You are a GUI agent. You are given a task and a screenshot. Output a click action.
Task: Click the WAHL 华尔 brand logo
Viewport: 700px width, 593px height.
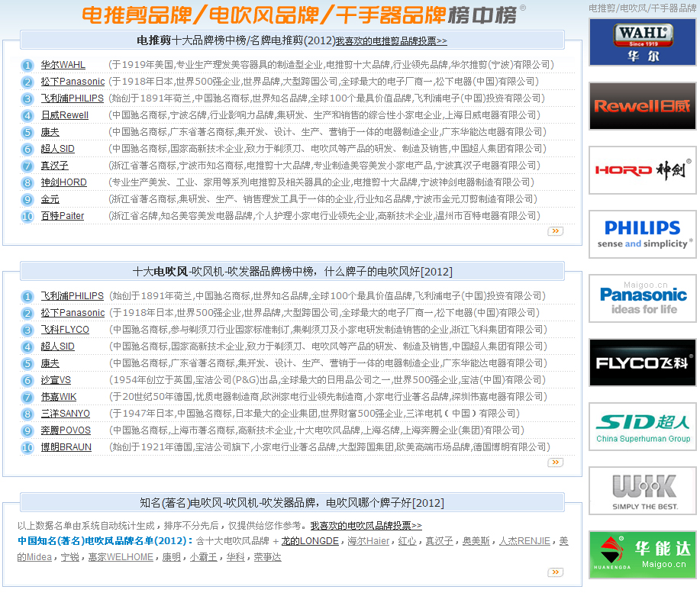(643, 42)
